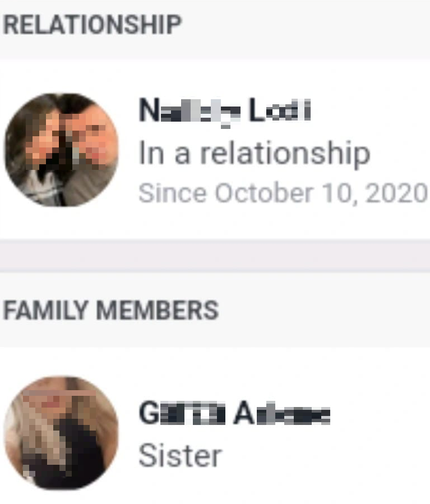430x504 pixels.
Task: Select the FAMILY MEMBERS section header
Action: pyautogui.click(x=111, y=310)
